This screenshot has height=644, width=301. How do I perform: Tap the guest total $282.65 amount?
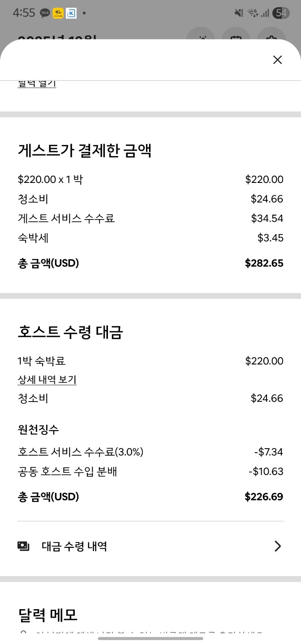(x=264, y=263)
